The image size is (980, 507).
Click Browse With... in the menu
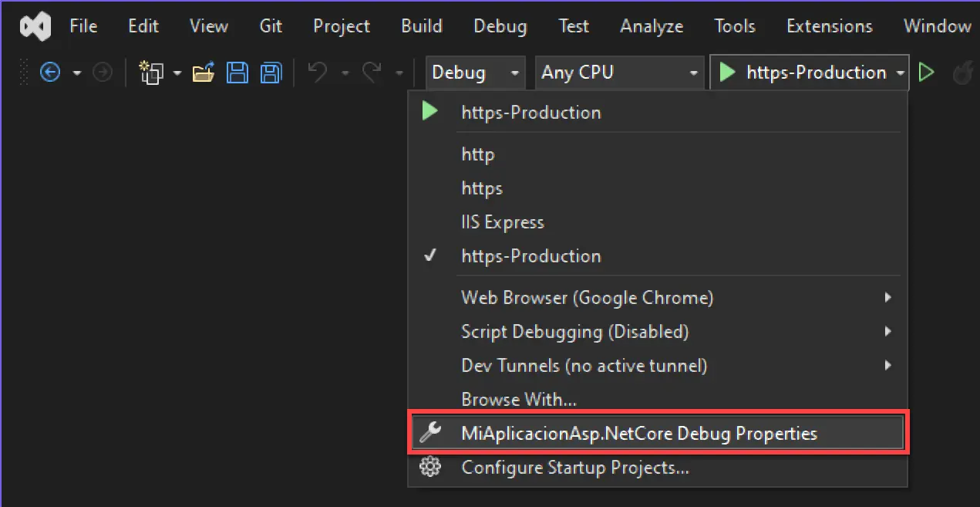tap(519, 399)
